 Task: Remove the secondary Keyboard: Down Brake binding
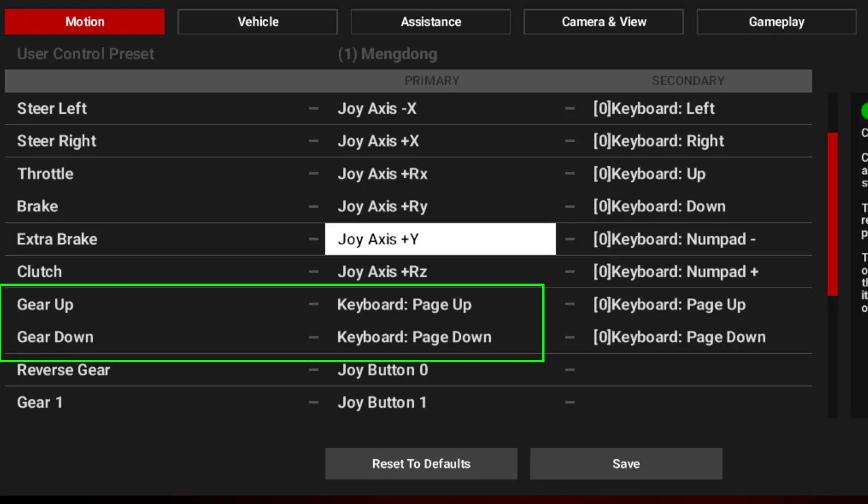coord(570,206)
